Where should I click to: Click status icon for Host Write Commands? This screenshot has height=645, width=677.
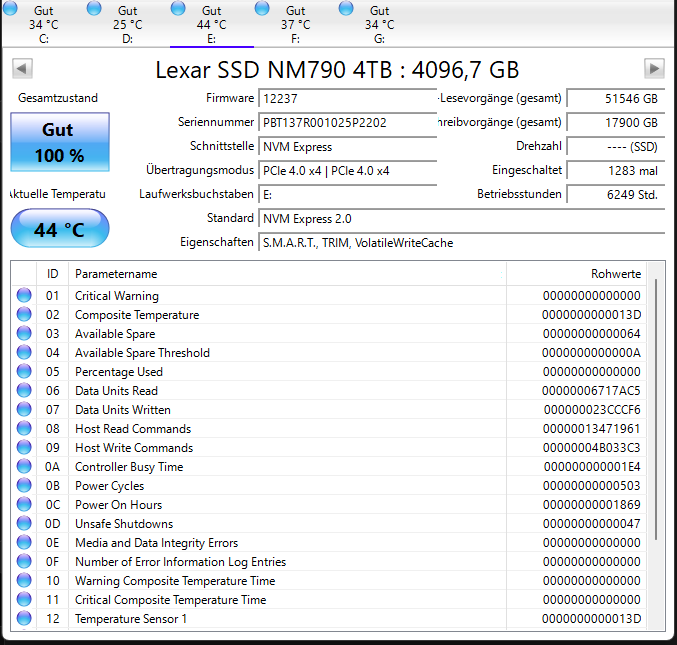tap(24, 447)
